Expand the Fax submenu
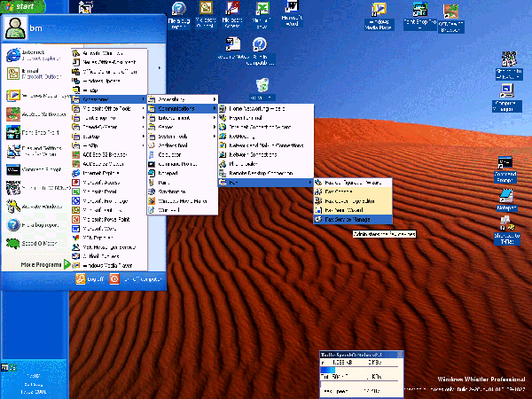Image resolution: width=532 pixels, height=399 pixels. pyautogui.click(x=266, y=183)
